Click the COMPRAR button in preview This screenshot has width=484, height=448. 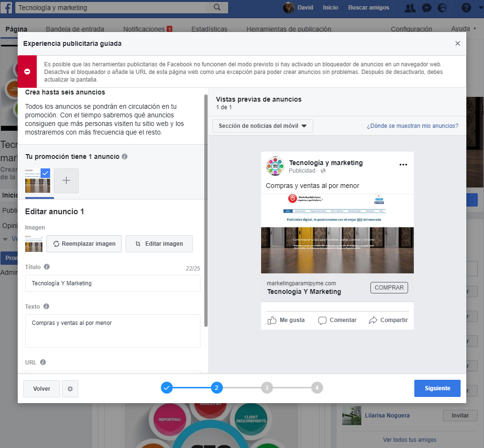(x=389, y=288)
